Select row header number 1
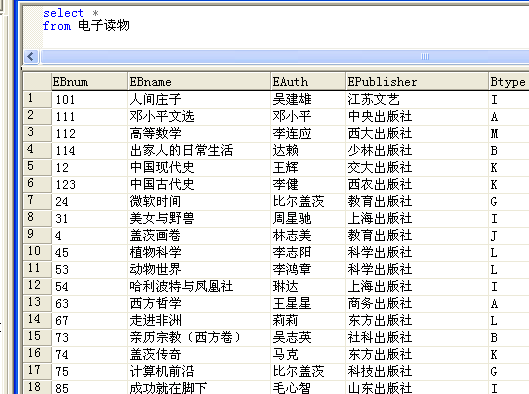529x394 pixels. coord(37,99)
